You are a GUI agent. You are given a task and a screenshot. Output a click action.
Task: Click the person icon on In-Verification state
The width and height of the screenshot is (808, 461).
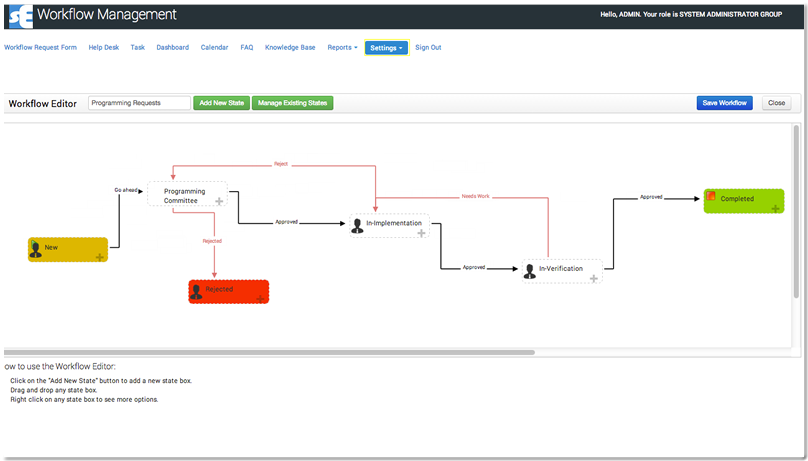pos(529,271)
